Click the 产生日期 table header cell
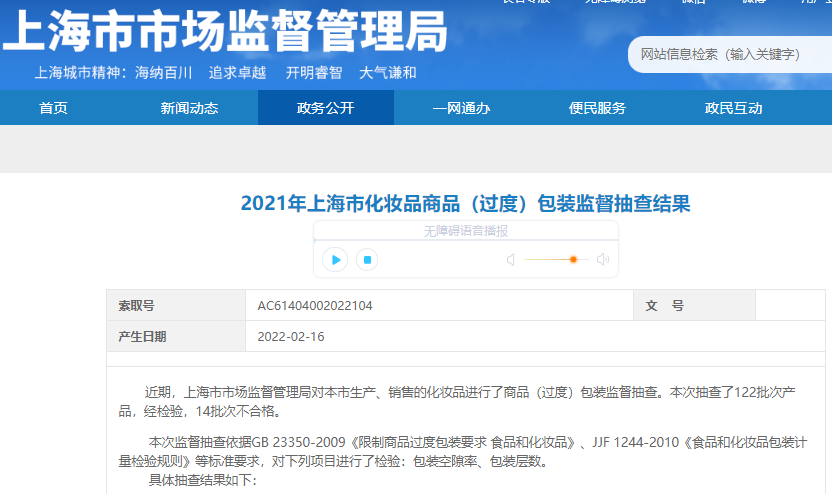This screenshot has width=832, height=494. pos(176,336)
